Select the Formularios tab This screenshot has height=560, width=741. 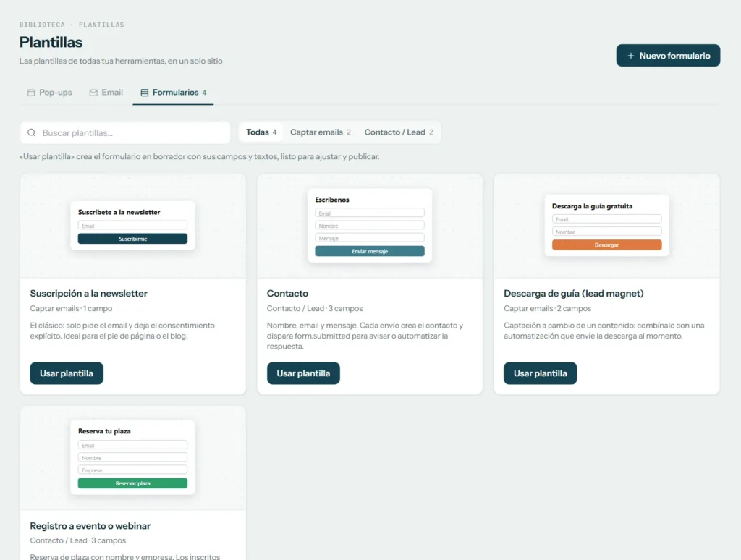173,93
